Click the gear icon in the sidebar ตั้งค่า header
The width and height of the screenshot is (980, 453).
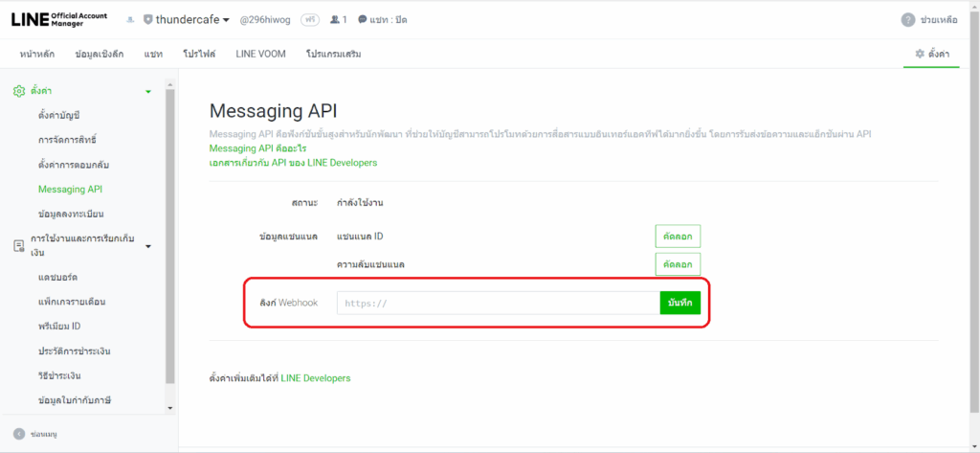(x=18, y=91)
